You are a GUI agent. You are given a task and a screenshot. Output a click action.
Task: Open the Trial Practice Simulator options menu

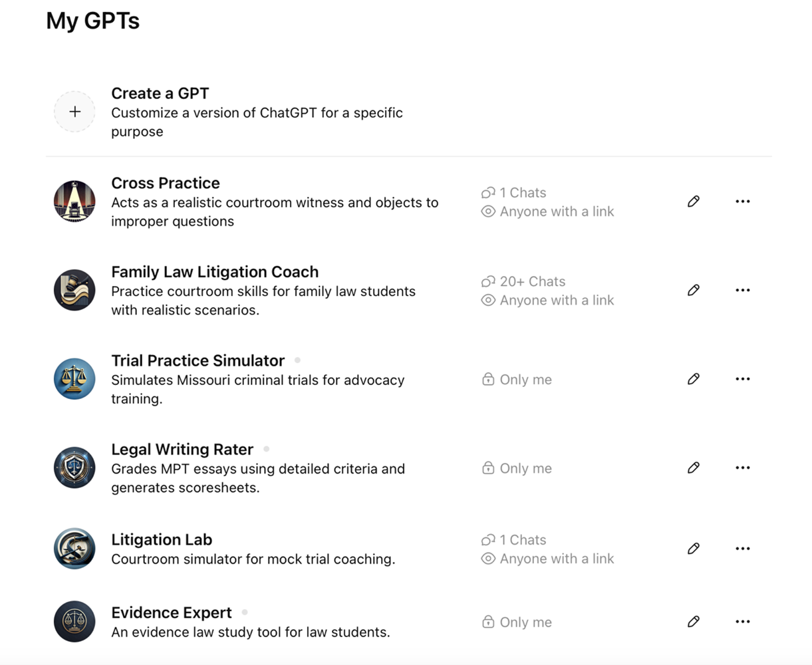[x=743, y=378]
